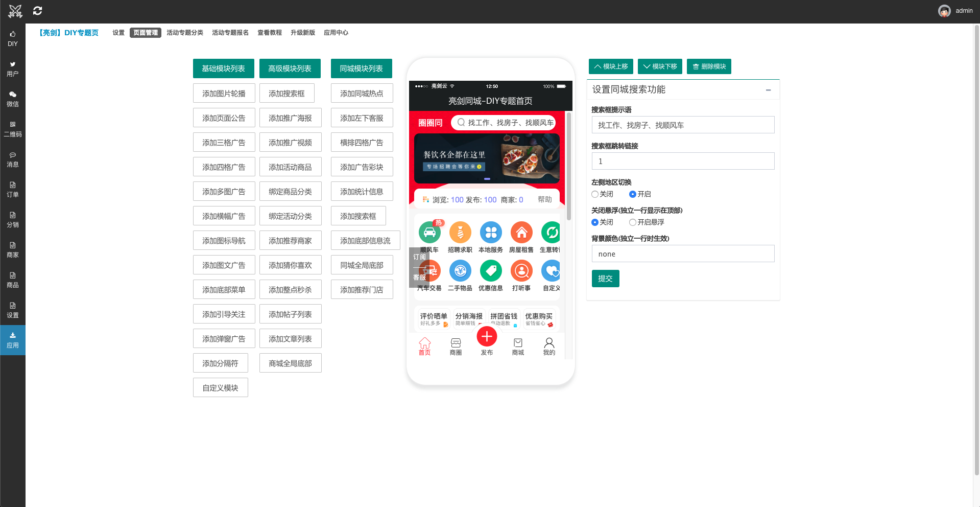980x507 pixels.
Task: Select the 顺风车 icon in the phone preview
Action: 429,233
